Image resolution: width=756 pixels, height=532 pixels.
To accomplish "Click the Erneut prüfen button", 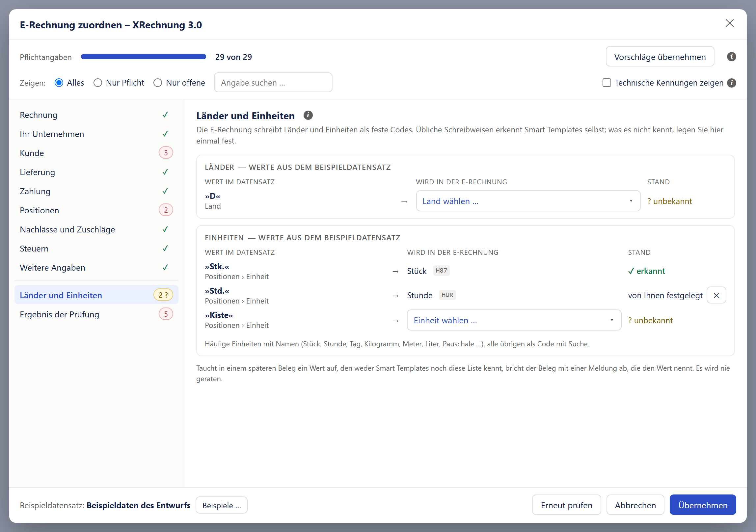I will point(566,505).
